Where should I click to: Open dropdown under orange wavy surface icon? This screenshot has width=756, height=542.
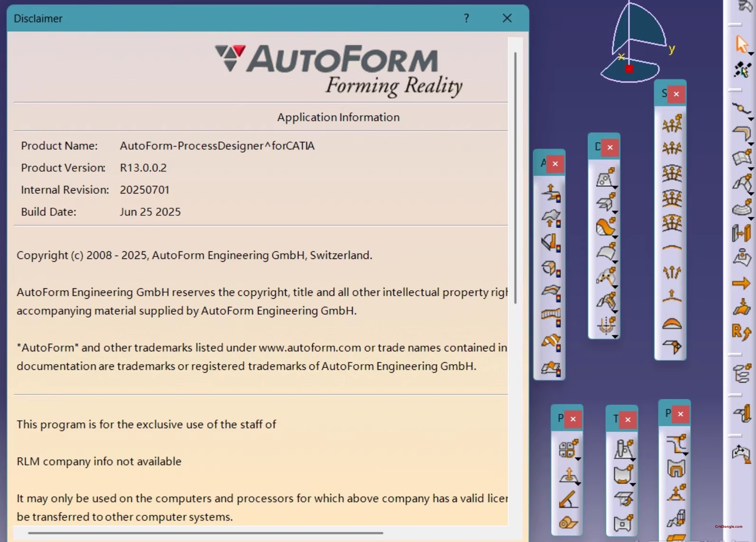[x=615, y=237]
